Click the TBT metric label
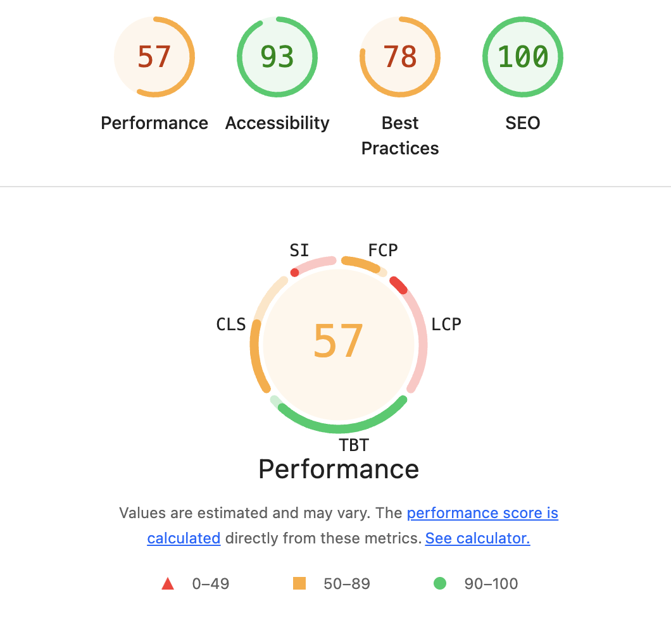671x644 pixels. click(x=354, y=445)
